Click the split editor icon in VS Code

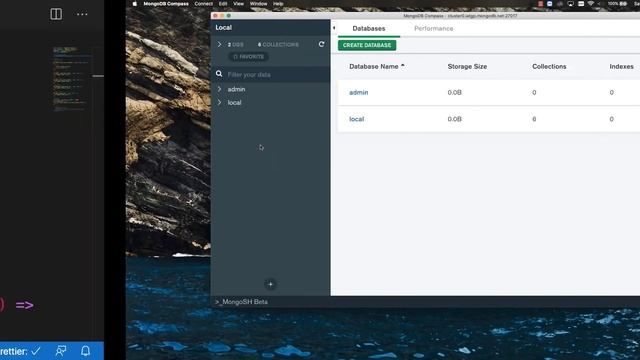(56, 14)
